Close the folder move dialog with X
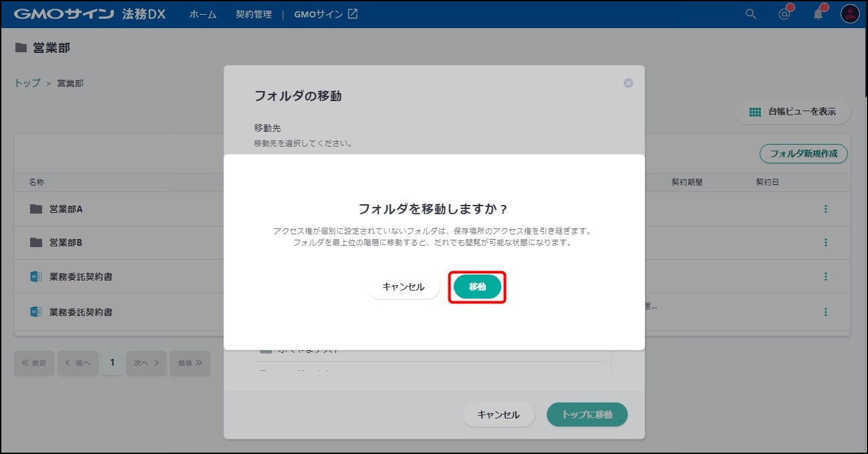 tap(628, 83)
